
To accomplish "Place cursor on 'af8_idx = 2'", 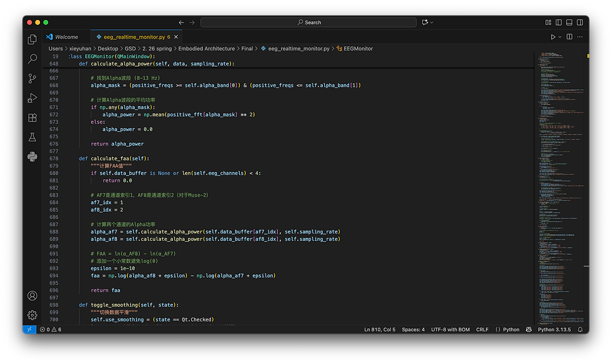I will pyautogui.click(x=107, y=210).
